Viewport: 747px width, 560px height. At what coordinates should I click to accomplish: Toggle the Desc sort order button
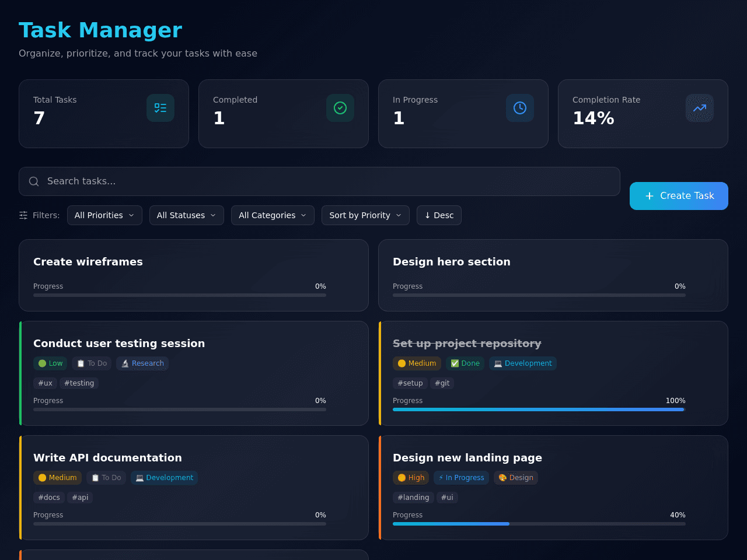(x=439, y=215)
